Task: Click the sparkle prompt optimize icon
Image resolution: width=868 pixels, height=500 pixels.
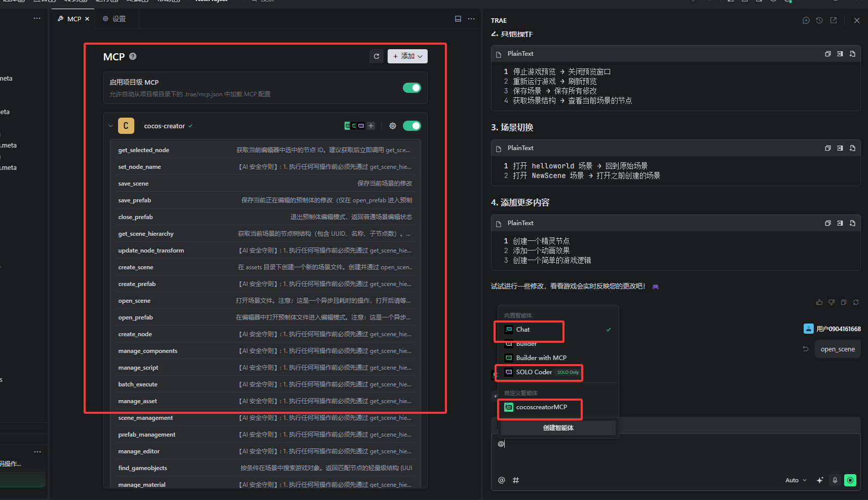Action: [820, 480]
